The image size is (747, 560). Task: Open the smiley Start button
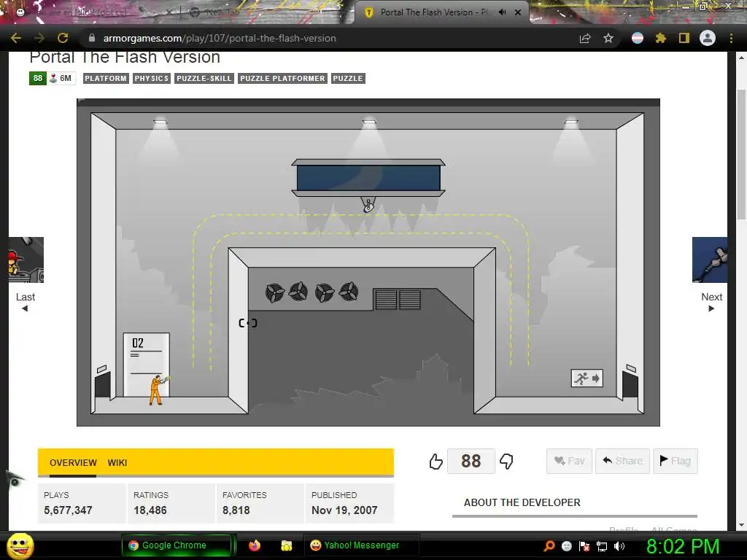(20, 545)
